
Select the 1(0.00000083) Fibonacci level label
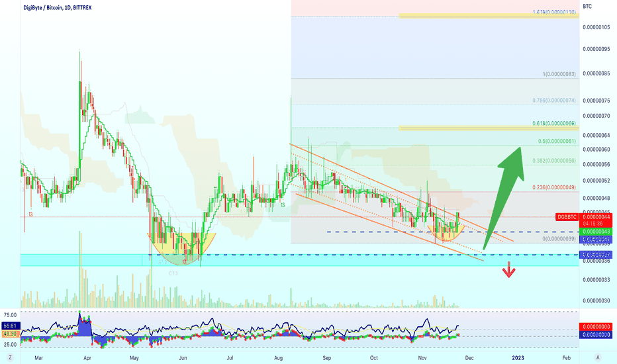(559, 74)
